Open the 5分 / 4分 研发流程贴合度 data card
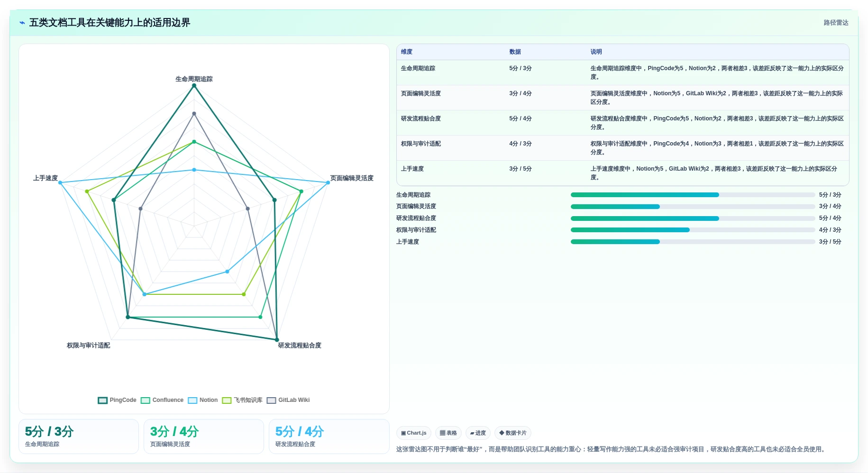This screenshot has height=473, width=868. click(329, 437)
